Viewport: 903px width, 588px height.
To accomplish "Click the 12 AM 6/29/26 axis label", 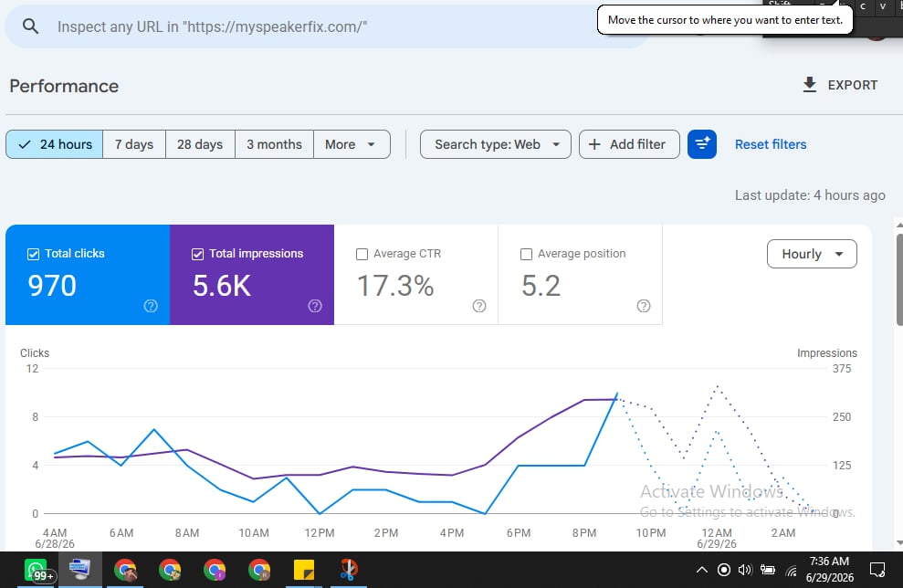I will 717,538.
